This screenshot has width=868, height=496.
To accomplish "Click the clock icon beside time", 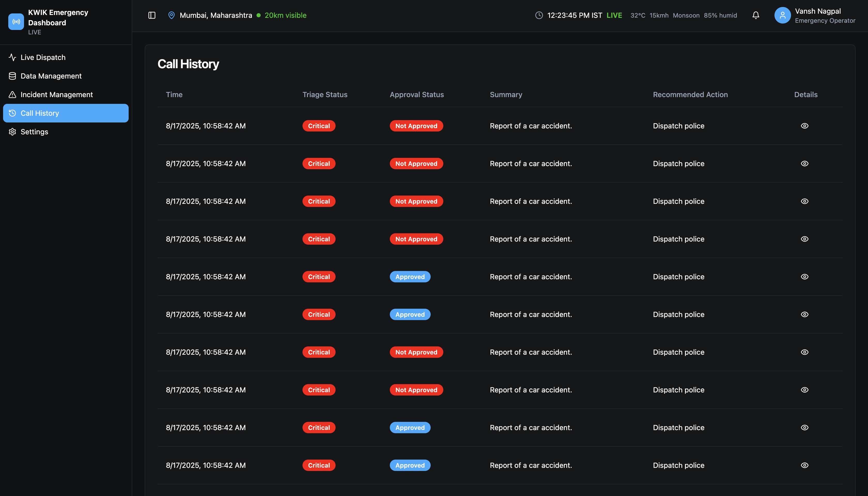I will point(539,15).
